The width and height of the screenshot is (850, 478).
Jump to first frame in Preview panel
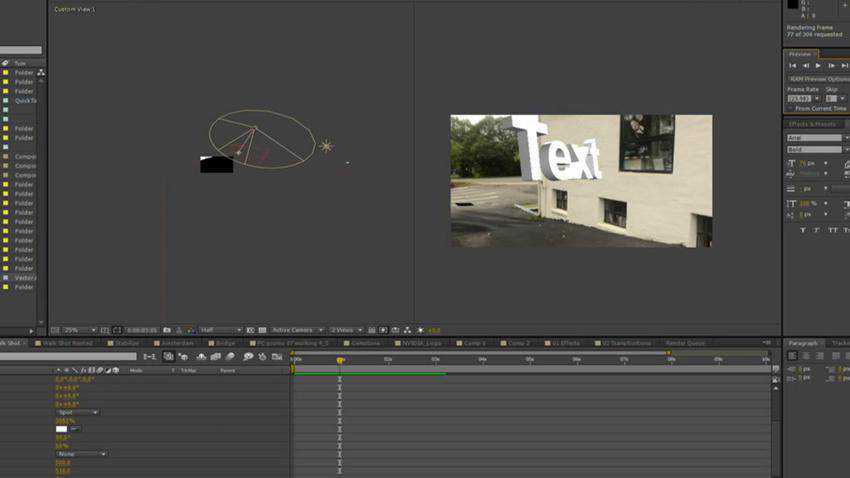(x=793, y=66)
